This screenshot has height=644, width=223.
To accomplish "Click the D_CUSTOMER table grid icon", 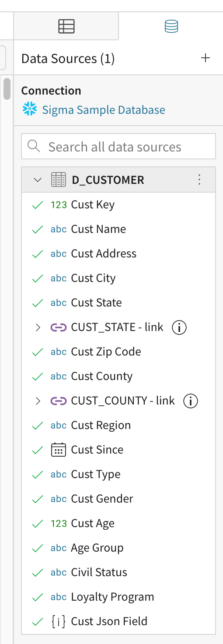I will click(x=59, y=179).
